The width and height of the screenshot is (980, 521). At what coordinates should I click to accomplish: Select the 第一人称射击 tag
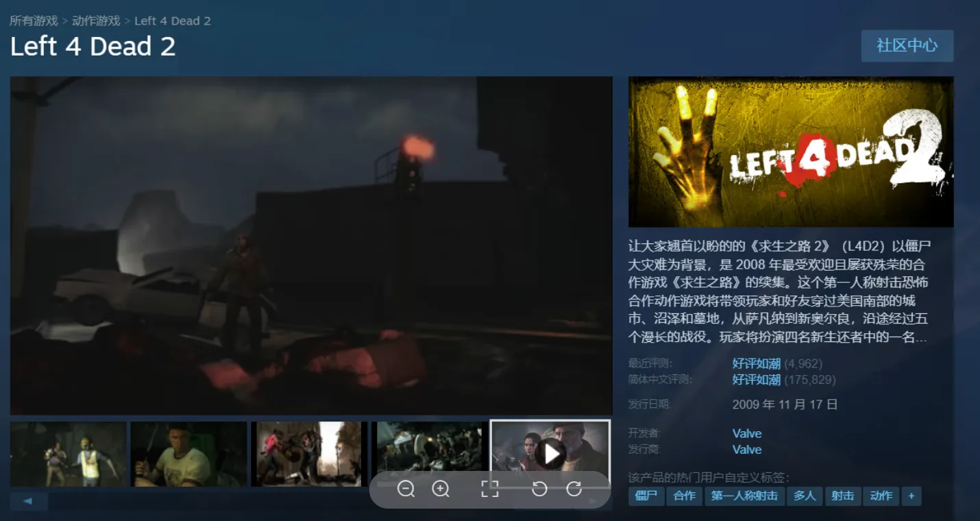coord(744,496)
